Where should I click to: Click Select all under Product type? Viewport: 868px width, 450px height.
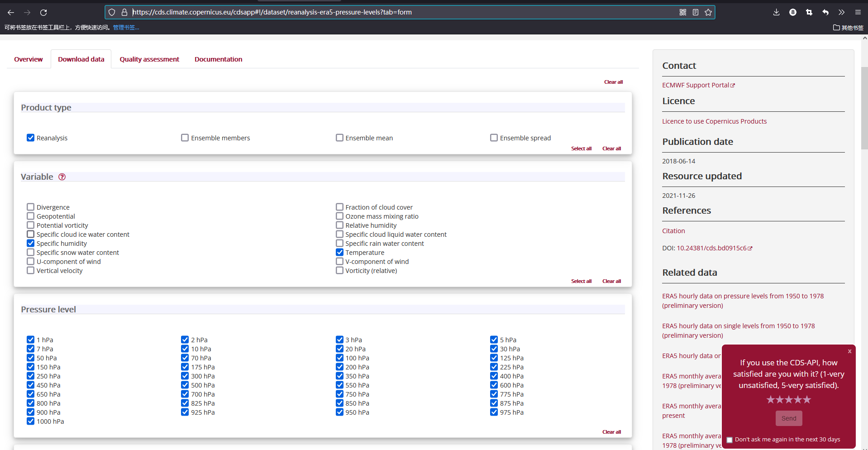[x=581, y=148]
